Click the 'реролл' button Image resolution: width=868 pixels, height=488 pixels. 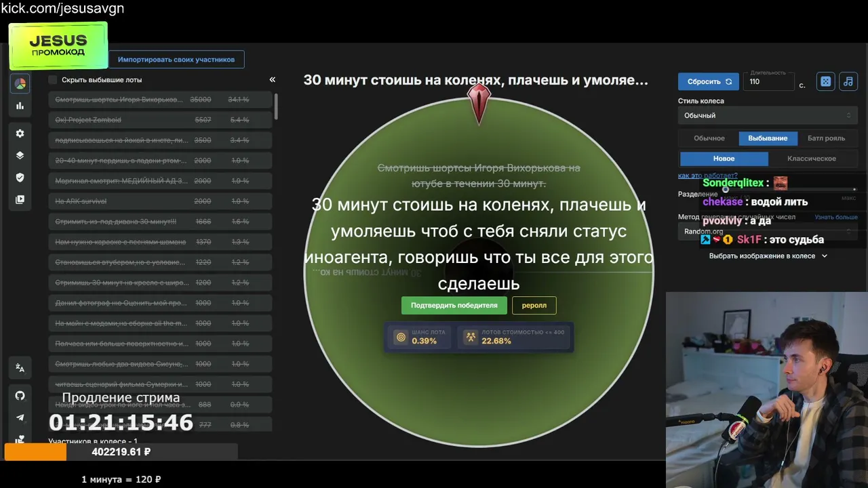point(534,305)
